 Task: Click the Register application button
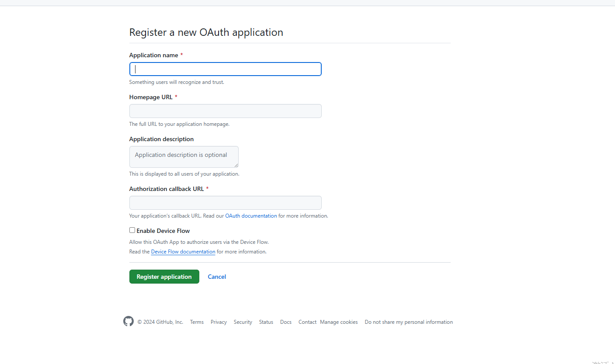tap(164, 276)
